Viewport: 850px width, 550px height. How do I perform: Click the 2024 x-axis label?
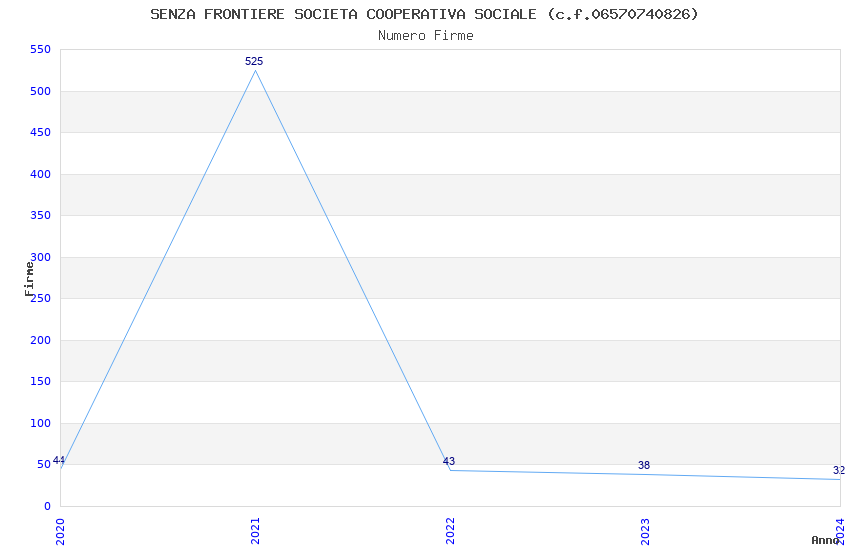(840, 532)
